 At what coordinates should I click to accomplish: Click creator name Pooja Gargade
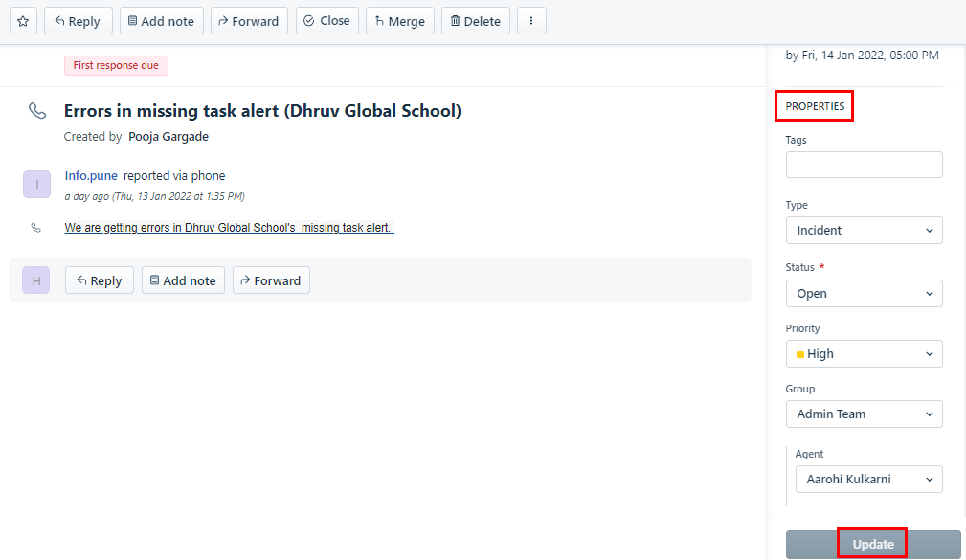168,137
